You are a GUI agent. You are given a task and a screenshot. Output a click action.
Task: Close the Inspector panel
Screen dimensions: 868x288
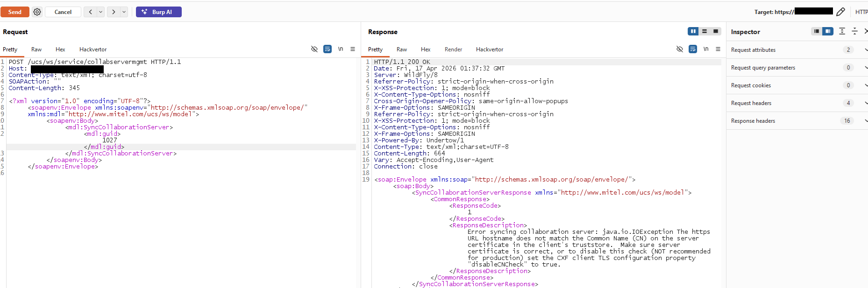click(865, 31)
